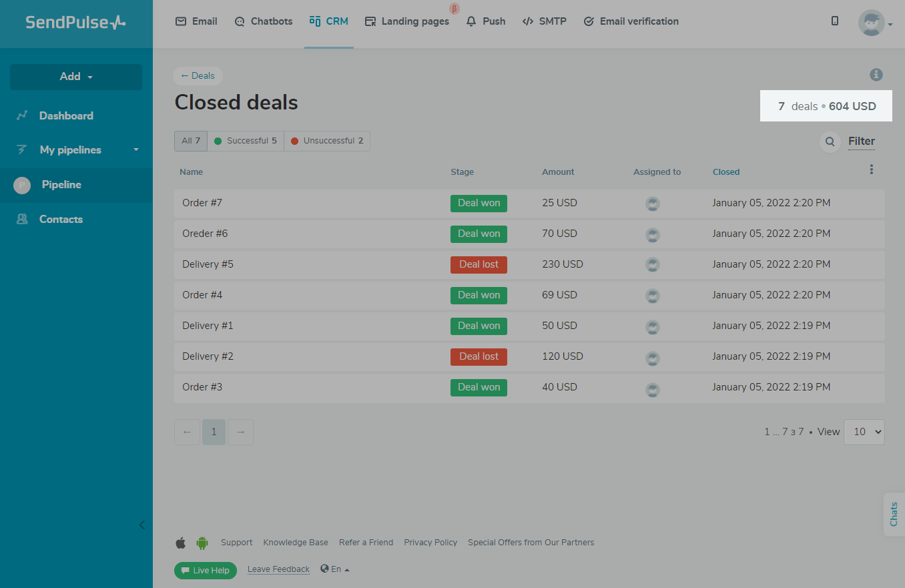Image resolution: width=905 pixels, height=588 pixels.
Task: Click the info icon above deals summary
Action: coord(876,75)
